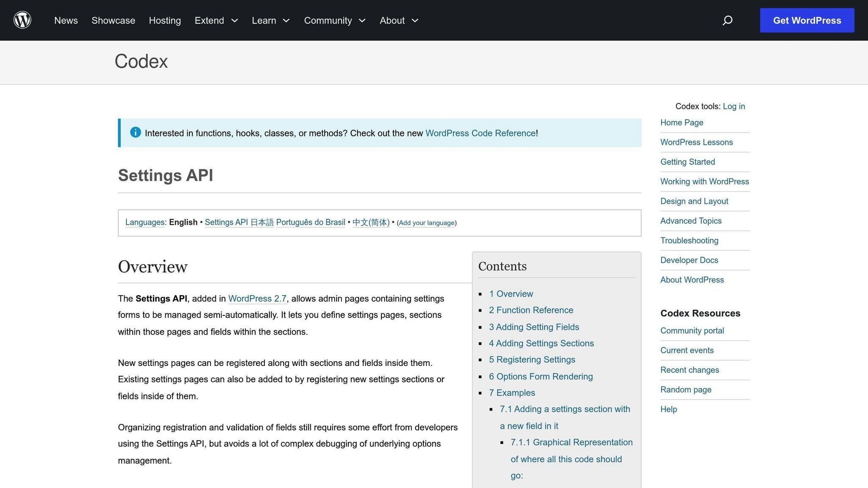The image size is (868, 488).
Task: Expand the Community menu chevron
Action: pyautogui.click(x=362, y=20)
